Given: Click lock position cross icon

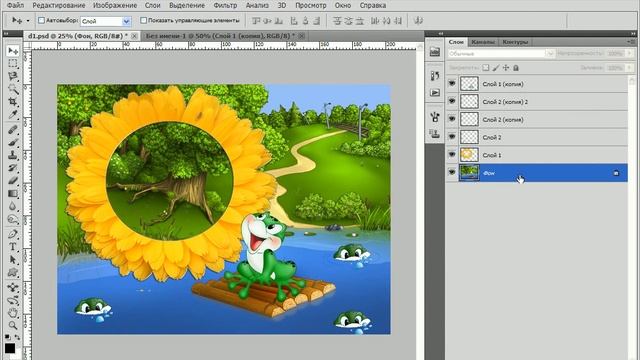Looking at the screenshot, I should [506, 68].
